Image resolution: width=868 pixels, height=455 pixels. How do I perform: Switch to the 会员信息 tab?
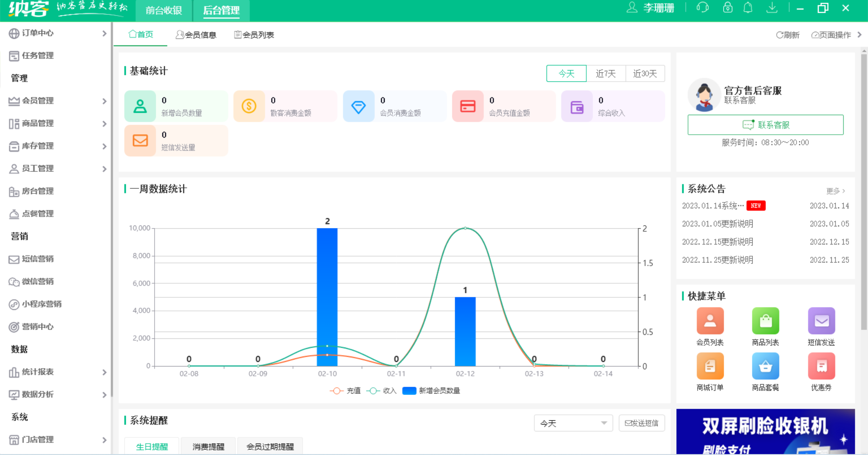point(196,34)
